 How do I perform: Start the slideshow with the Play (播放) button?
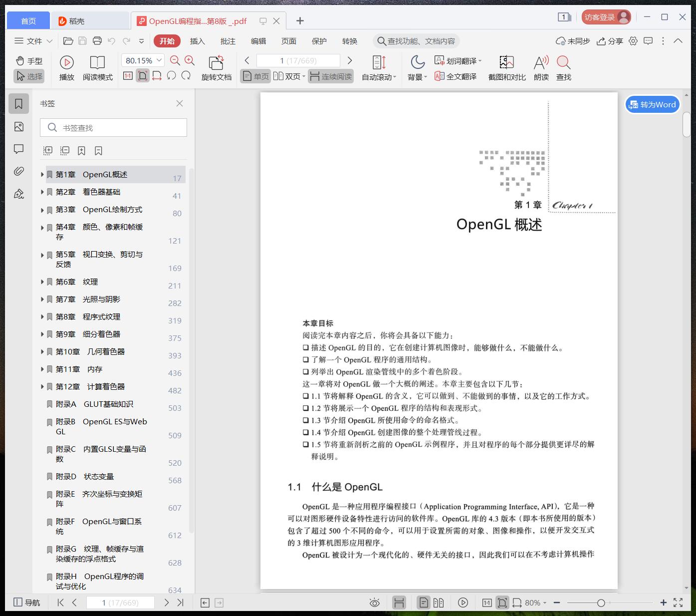point(67,68)
